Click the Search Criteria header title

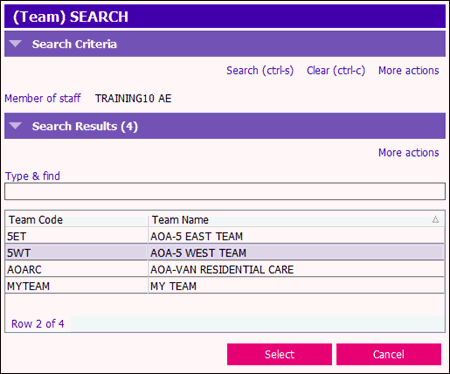[74, 44]
